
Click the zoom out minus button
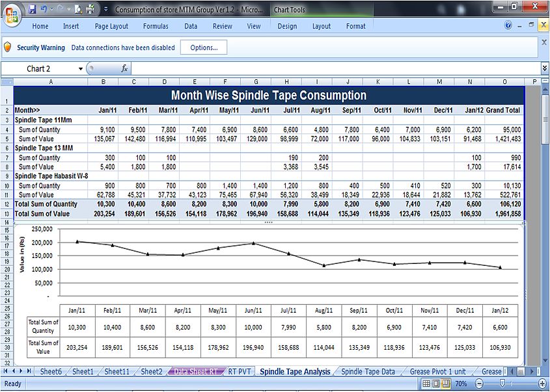tap(480, 384)
